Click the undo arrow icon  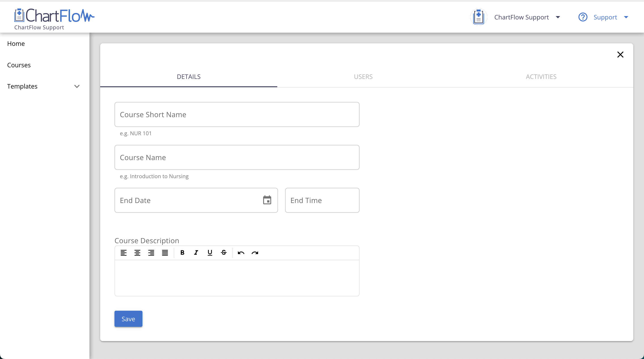click(241, 253)
